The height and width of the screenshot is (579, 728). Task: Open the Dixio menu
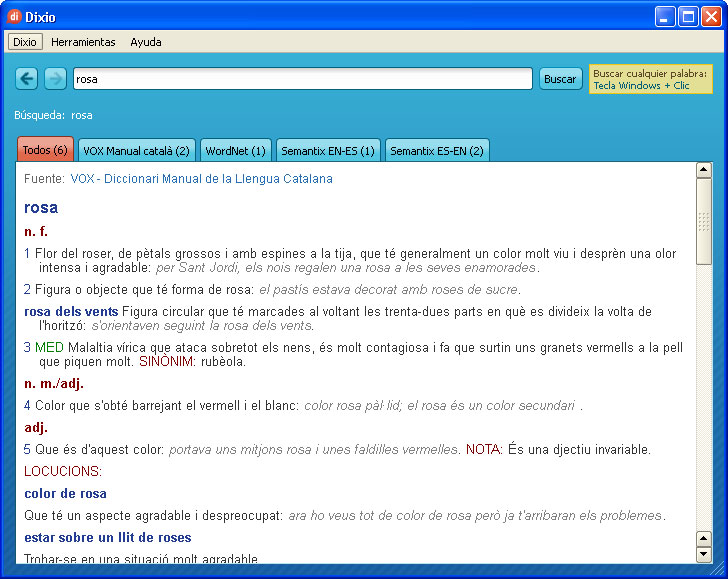point(25,42)
